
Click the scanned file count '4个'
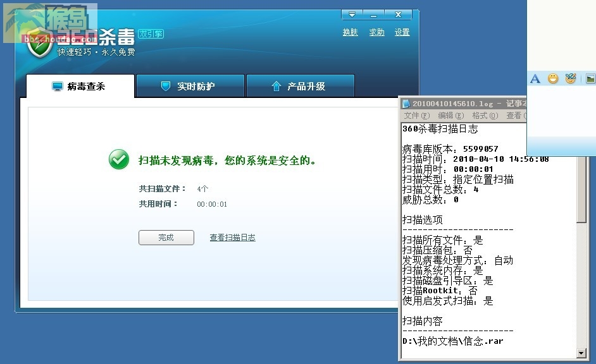click(x=202, y=189)
